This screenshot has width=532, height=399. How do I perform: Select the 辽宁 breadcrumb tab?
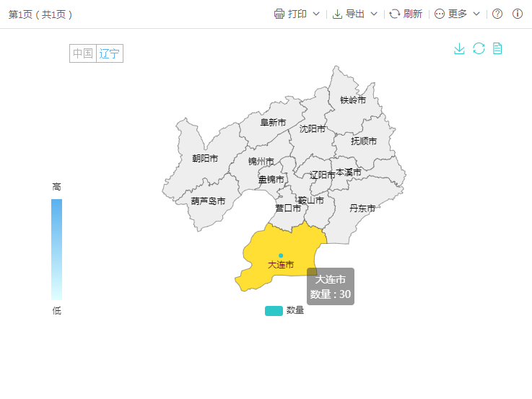pos(110,53)
